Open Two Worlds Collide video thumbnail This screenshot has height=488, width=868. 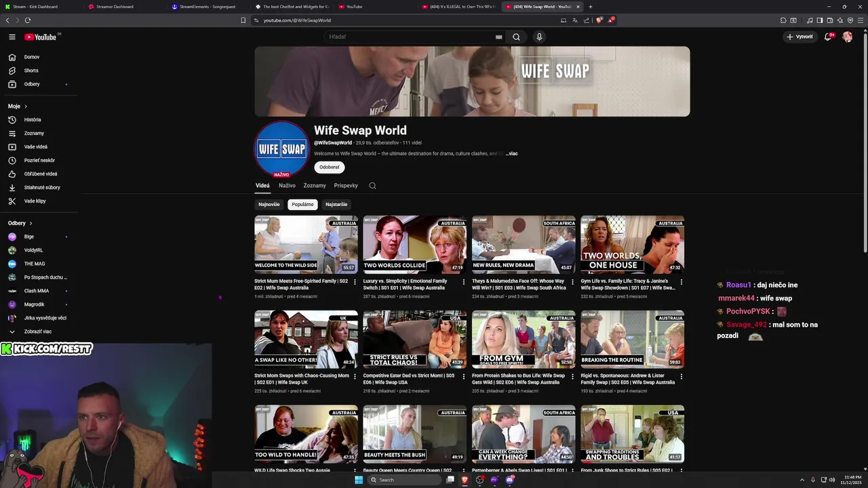click(414, 245)
